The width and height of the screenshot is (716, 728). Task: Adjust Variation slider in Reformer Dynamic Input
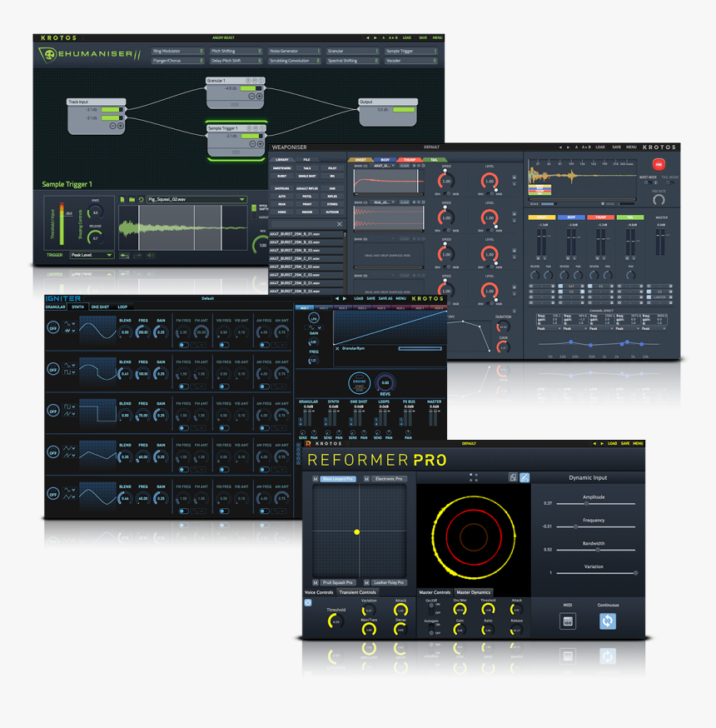point(595,573)
